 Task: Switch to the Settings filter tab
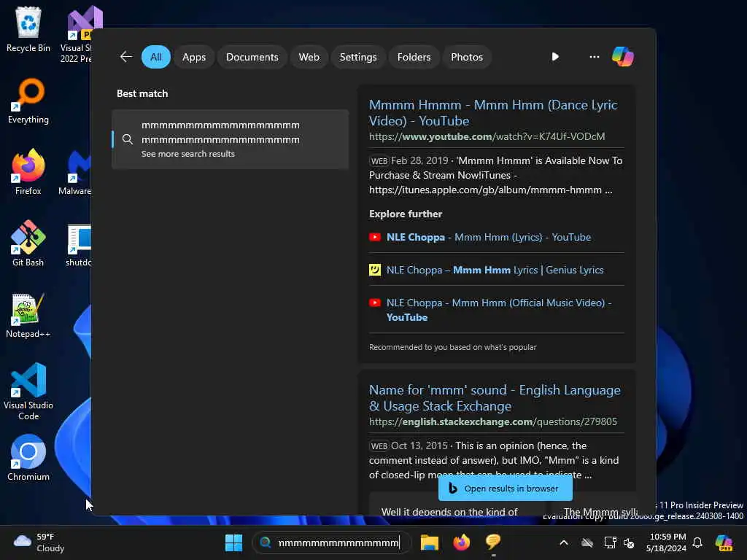click(x=357, y=57)
